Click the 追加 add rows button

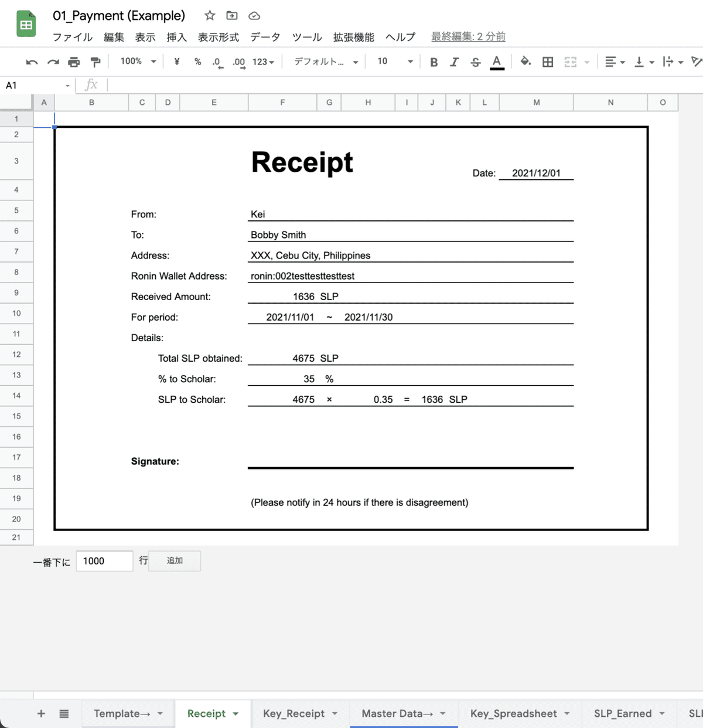(175, 561)
